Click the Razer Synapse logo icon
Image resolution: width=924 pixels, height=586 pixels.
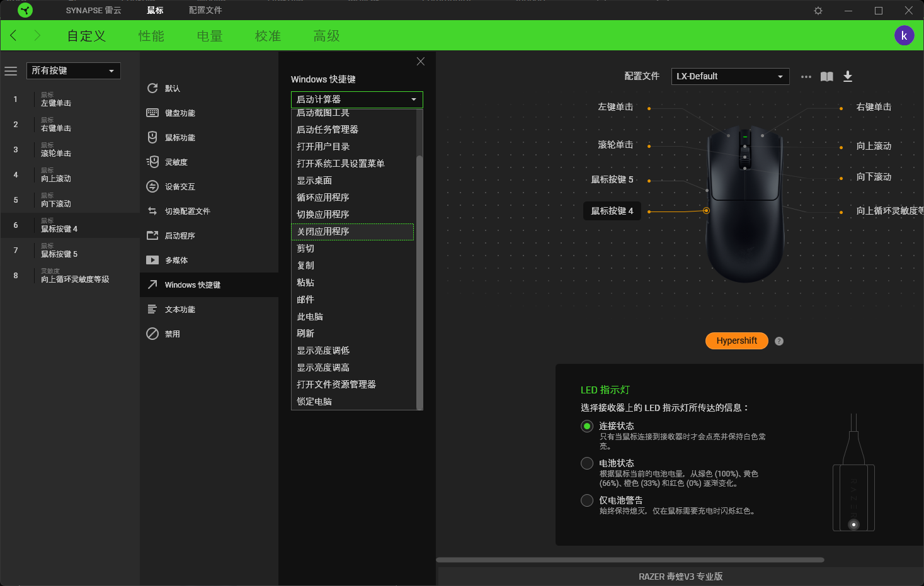[x=25, y=10]
